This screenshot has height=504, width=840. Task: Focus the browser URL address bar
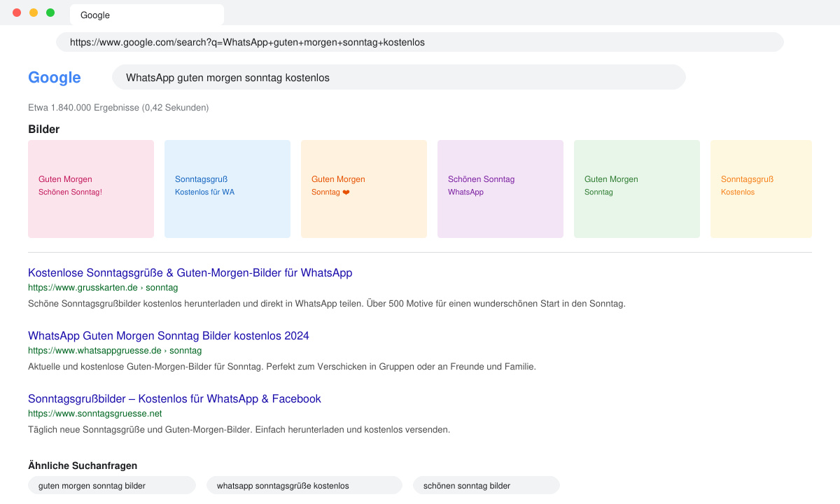[420, 42]
